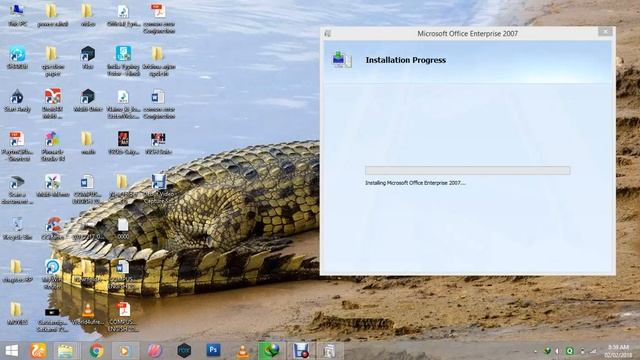Select the Office setup taskbar button
Viewport: 640px width, 360px height.
(x=329, y=351)
